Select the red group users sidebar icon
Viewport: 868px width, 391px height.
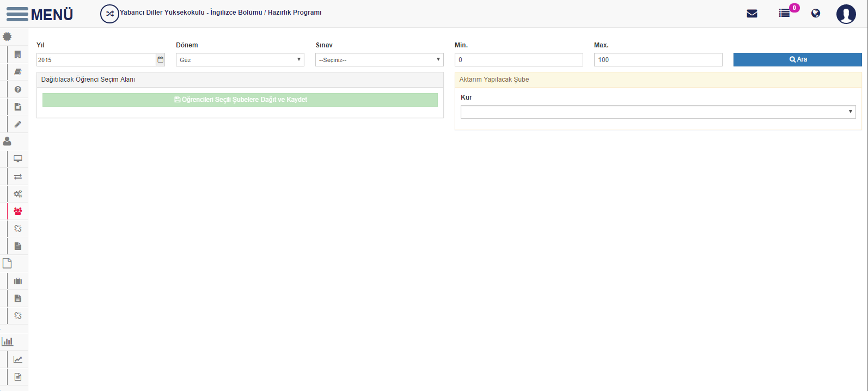tap(18, 211)
